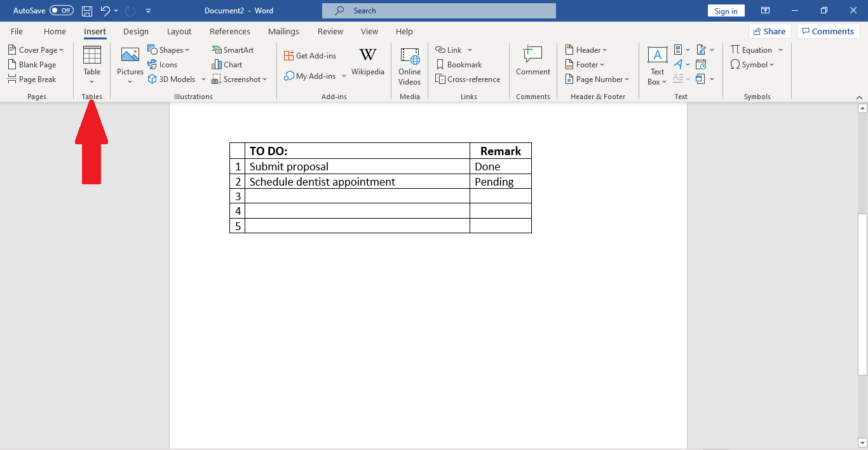Insert Pictures into the document
This screenshot has width=868, height=450.
point(130,64)
